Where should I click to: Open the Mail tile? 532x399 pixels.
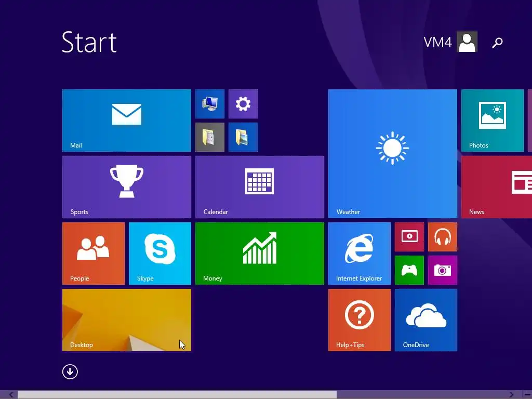127,121
